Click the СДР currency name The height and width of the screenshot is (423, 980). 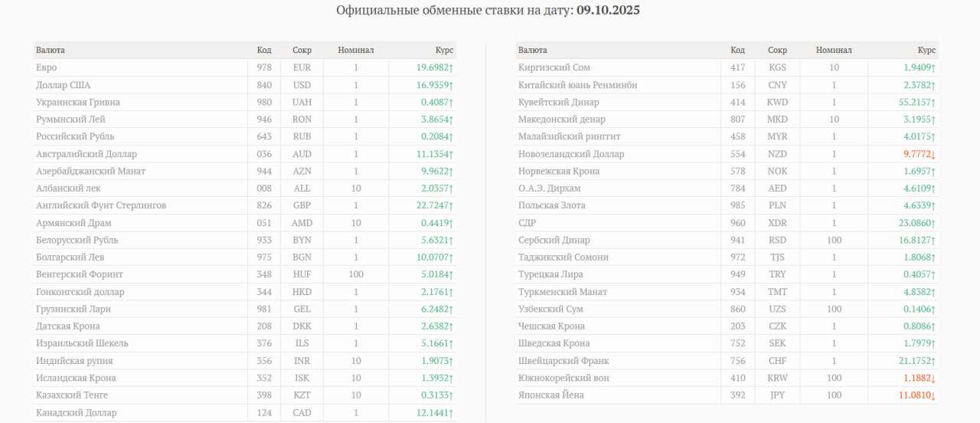coord(527,223)
